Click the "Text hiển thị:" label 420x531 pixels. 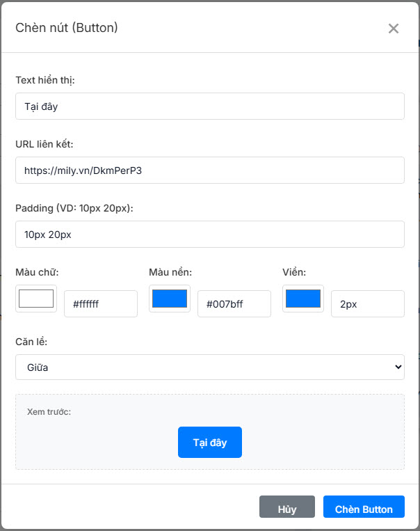click(x=45, y=80)
